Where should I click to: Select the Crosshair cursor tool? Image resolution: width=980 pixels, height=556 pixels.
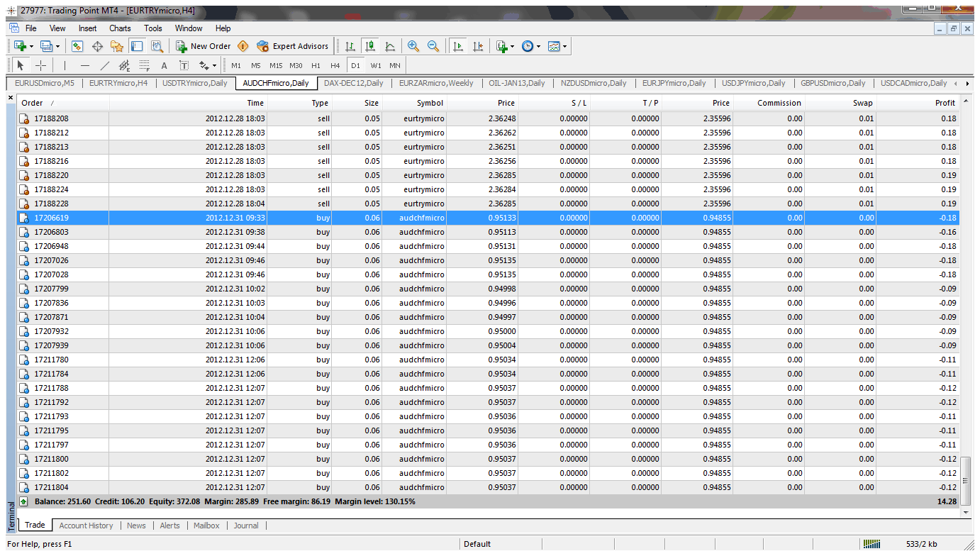40,65
